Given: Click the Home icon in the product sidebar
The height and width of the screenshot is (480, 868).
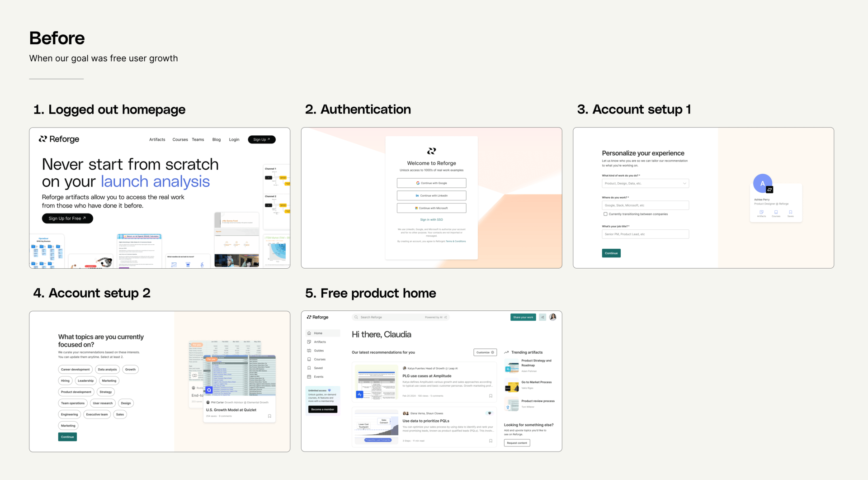Looking at the screenshot, I should pos(309,333).
